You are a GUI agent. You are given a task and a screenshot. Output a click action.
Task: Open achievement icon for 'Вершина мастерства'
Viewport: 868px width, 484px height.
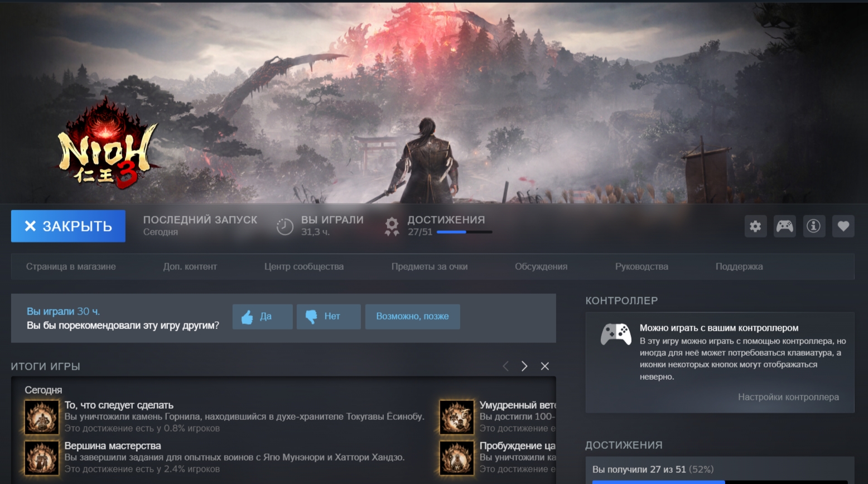click(x=42, y=458)
